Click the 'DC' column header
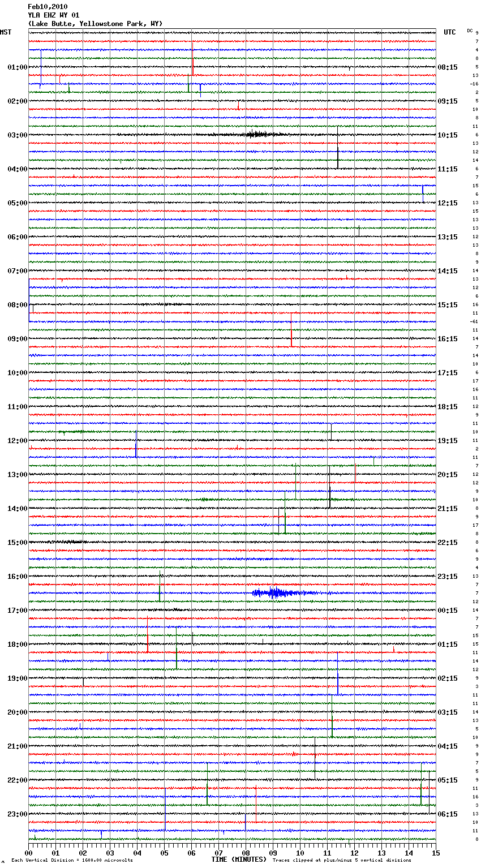 (x=470, y=31)
